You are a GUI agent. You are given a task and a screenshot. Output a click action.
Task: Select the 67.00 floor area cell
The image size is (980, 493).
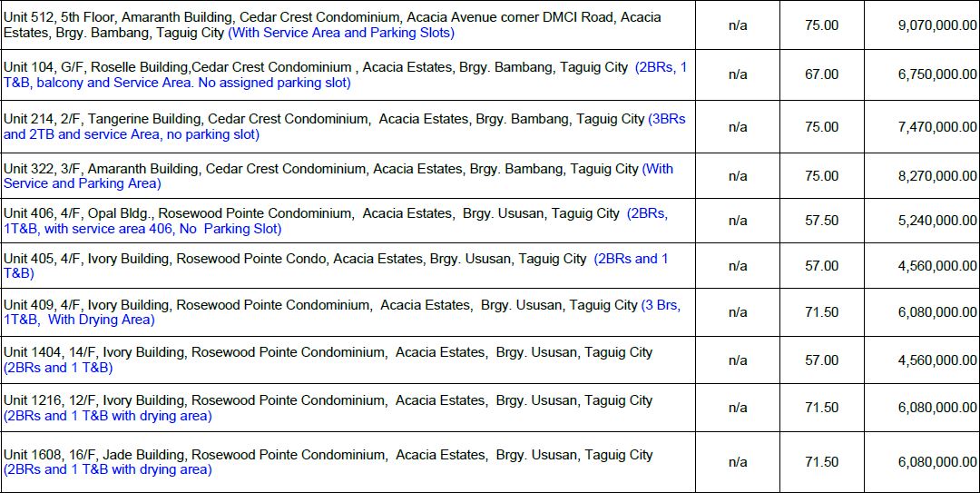(821, 74)
